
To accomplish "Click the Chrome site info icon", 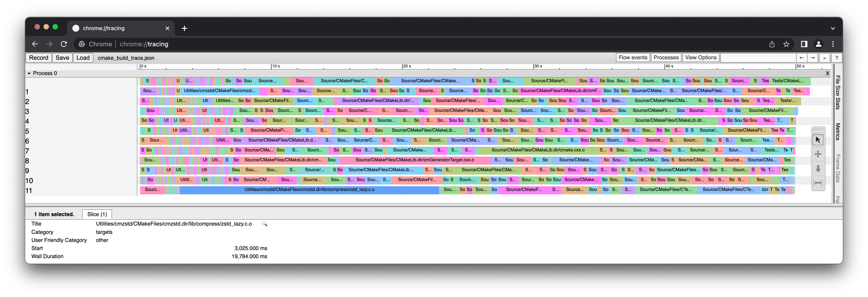I will [x=81, y=44].
